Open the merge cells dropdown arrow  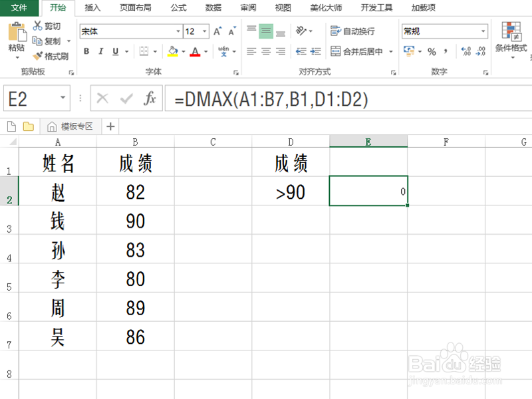pyautogui.click(x=391, y=52)
